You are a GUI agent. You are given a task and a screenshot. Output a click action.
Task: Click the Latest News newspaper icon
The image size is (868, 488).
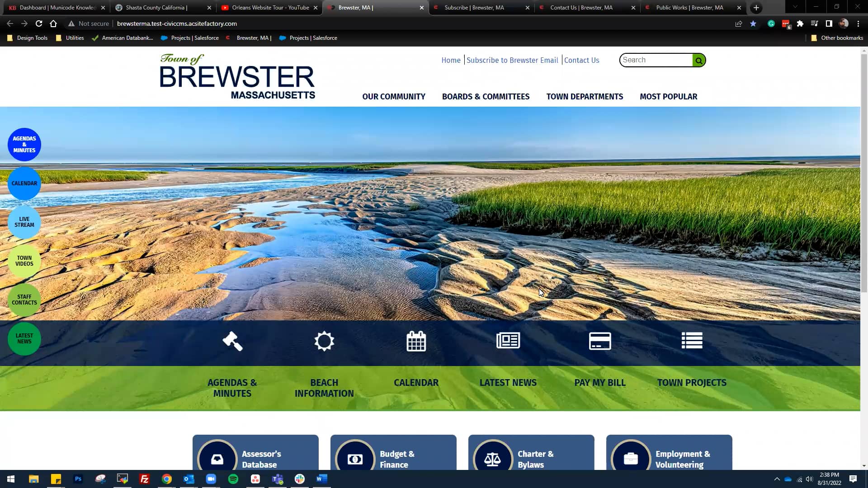tap(508, 341)
